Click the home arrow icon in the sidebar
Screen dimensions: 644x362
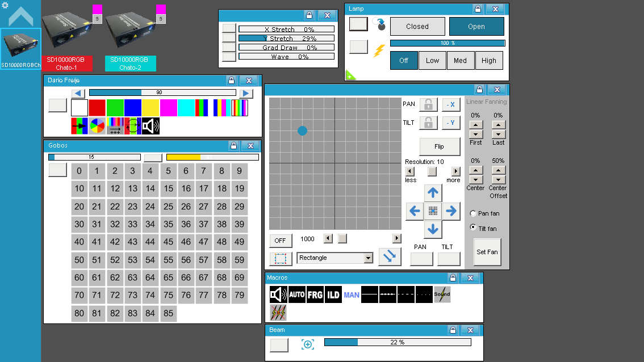20,16
